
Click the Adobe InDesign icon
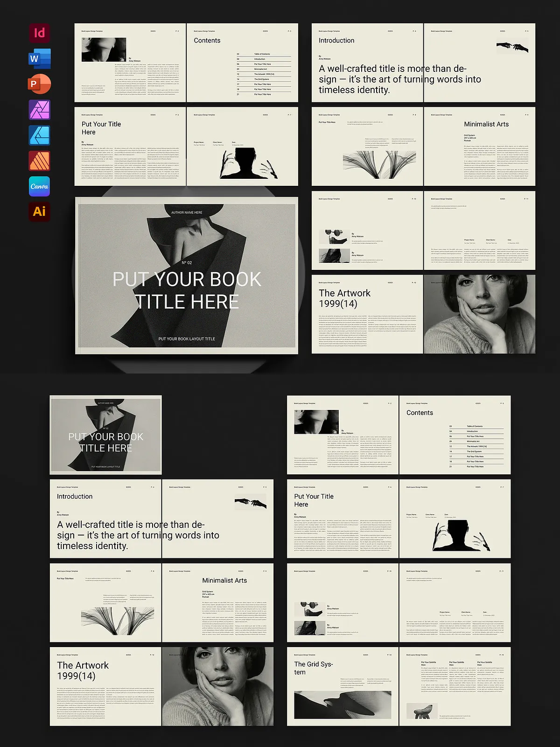tap(40, 33)
